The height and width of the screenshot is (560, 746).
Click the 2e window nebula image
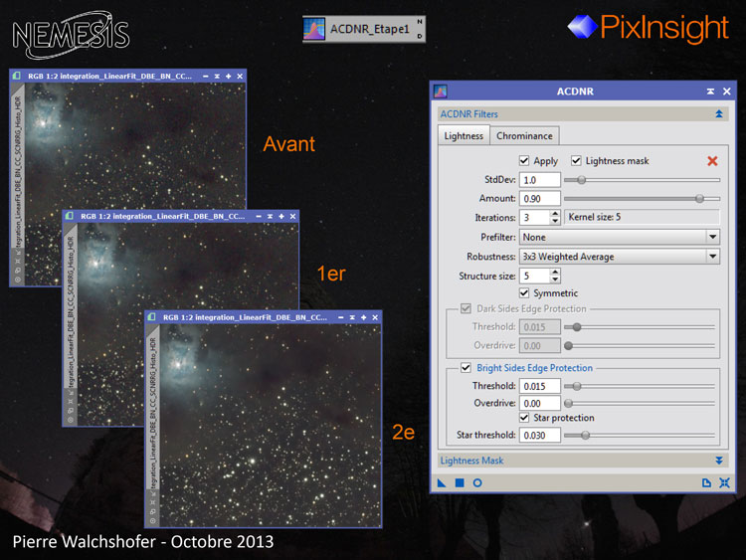coord(270,426)
